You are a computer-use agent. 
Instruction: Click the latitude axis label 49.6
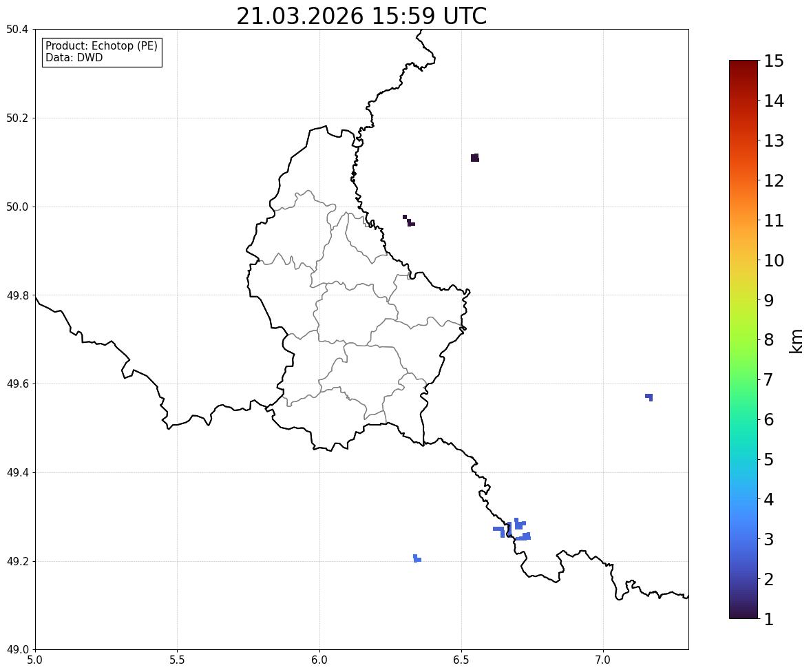[17, 384]
